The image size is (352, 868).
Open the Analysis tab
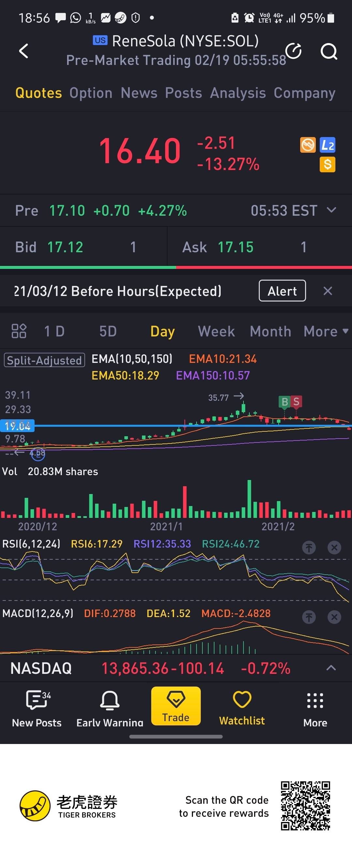click(238, 93)
